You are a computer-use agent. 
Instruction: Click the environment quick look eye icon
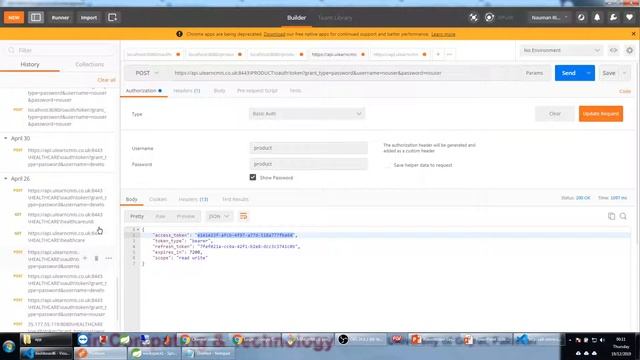tap(613, 50)
